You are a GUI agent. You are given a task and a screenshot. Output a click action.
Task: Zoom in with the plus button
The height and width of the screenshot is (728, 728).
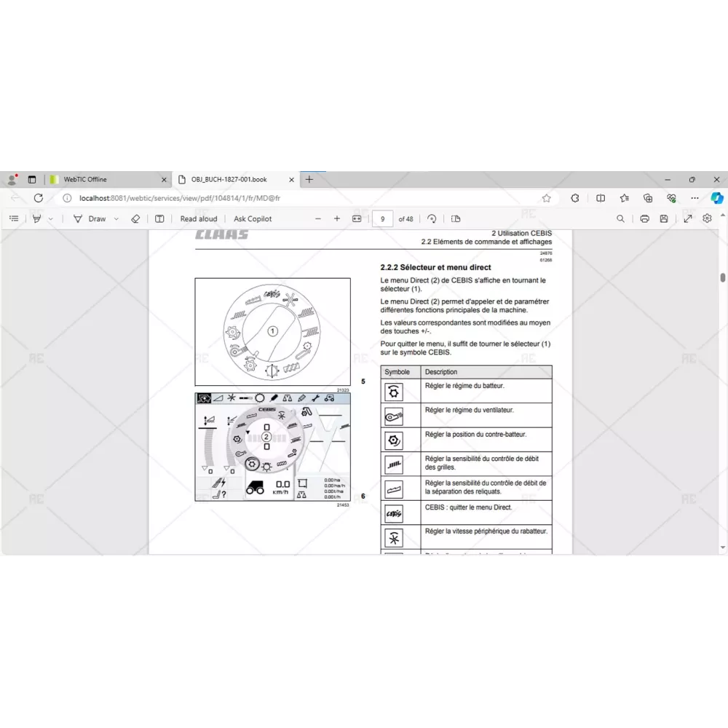tap(337, 218)
